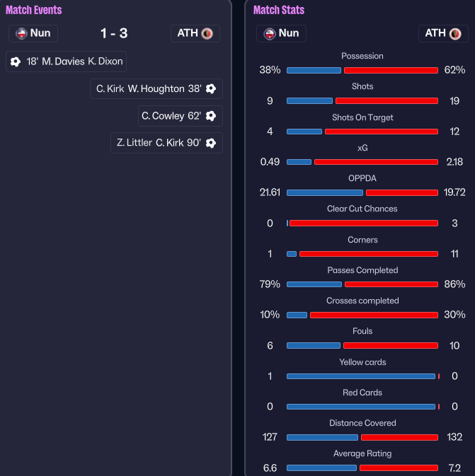Click the goal icon at the 90' event

coord(211,142)
